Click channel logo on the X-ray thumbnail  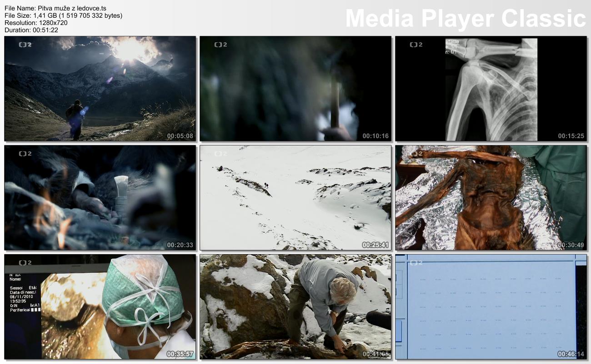coord(416,45)
